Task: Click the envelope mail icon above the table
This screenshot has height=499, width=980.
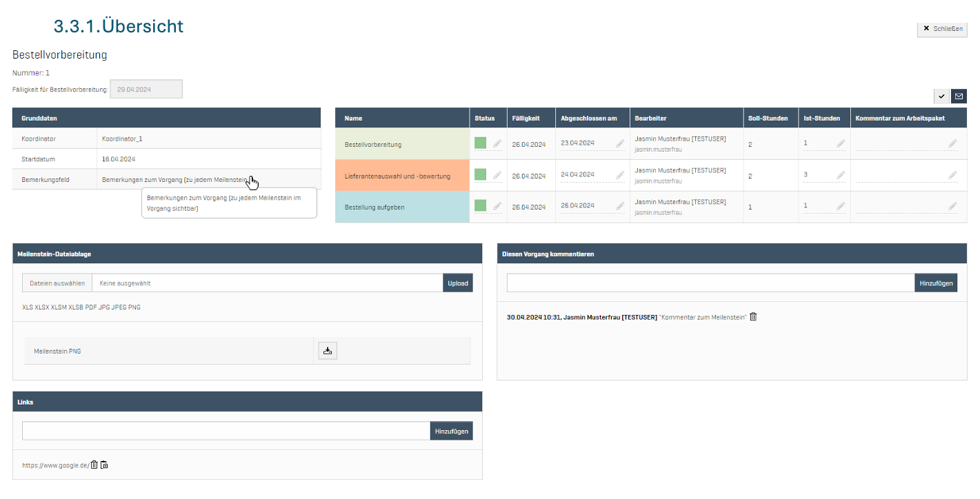Action: [x=959, y=96]
